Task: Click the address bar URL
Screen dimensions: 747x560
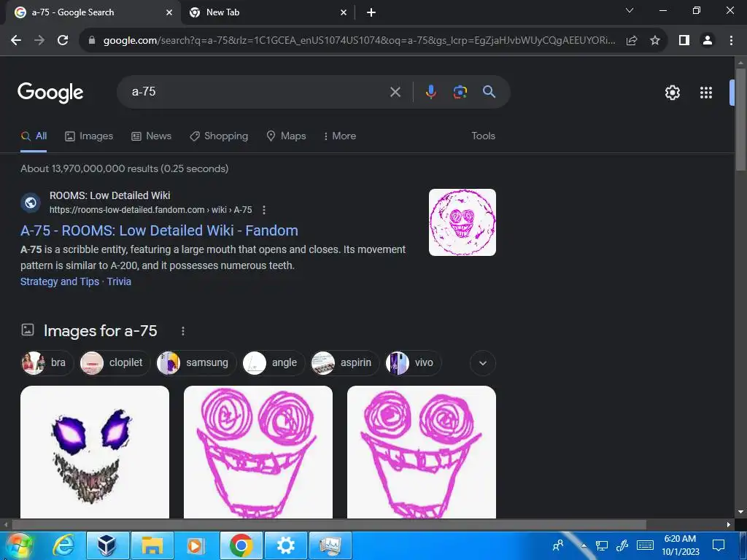Action: tap(359, 41)
